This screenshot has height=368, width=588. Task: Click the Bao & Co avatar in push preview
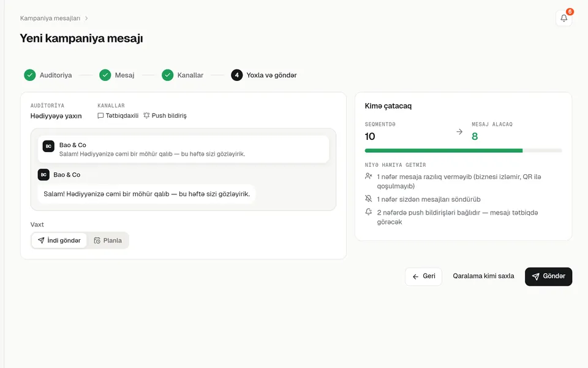[48, 146]
